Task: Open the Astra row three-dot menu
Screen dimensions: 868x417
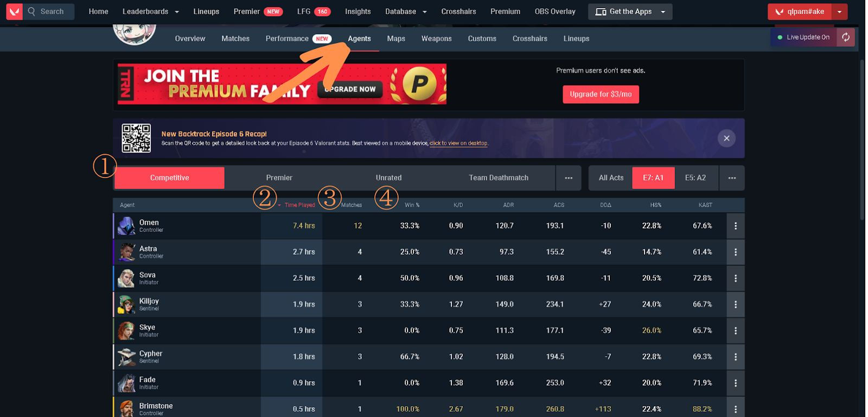Action: click(735, 252)
